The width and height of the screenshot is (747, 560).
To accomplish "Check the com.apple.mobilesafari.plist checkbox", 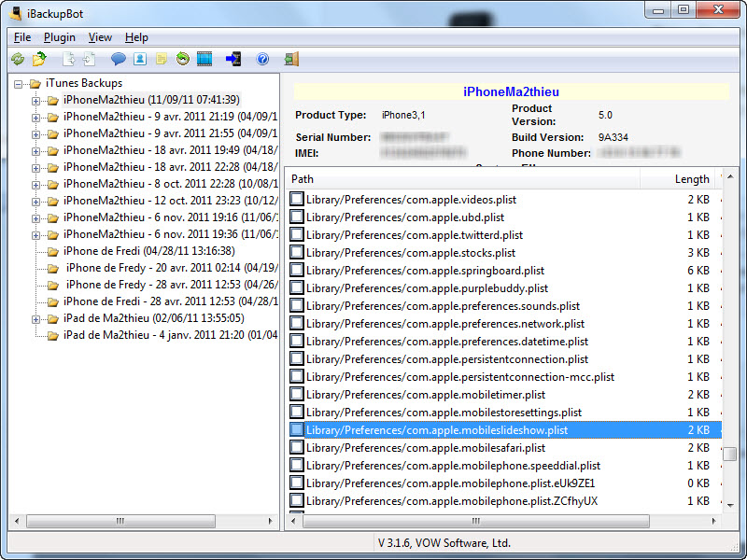I will [297, 447].
